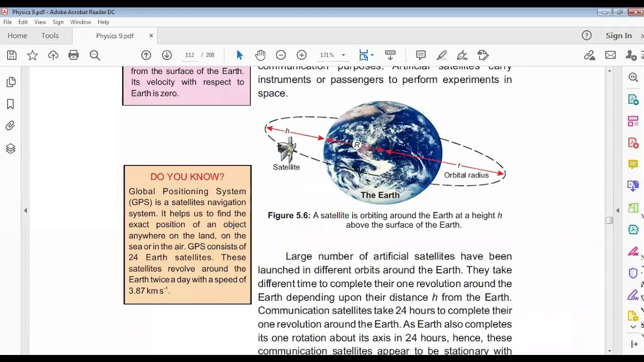The width and height of the screenshot is (644, 362).
Task: Open Layers panel in left sidebar
Action: click(x=11, y=148)
